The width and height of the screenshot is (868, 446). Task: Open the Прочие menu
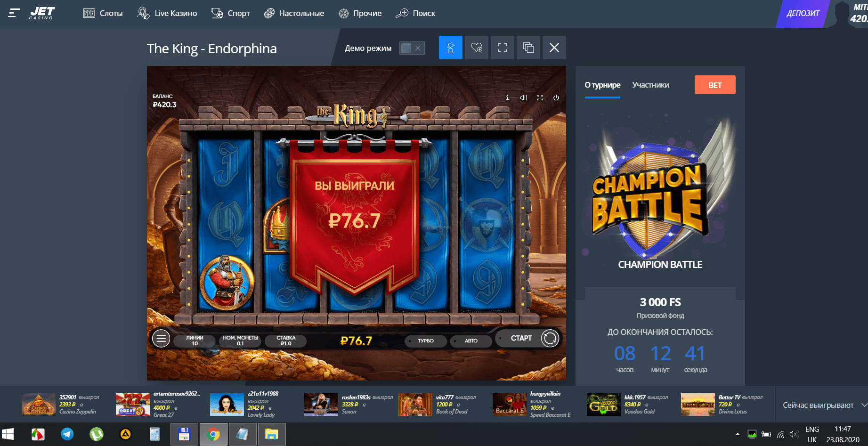coord(360,13)
